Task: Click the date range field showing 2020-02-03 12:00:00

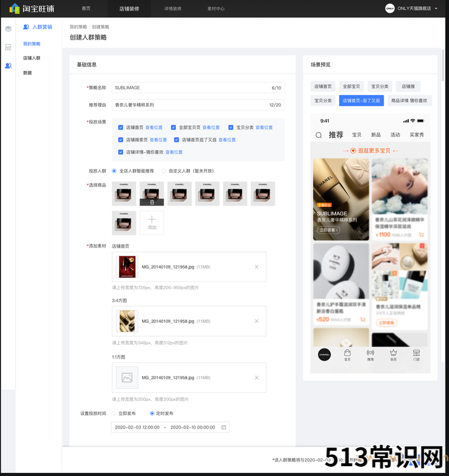Action: [x=170, y=427]
